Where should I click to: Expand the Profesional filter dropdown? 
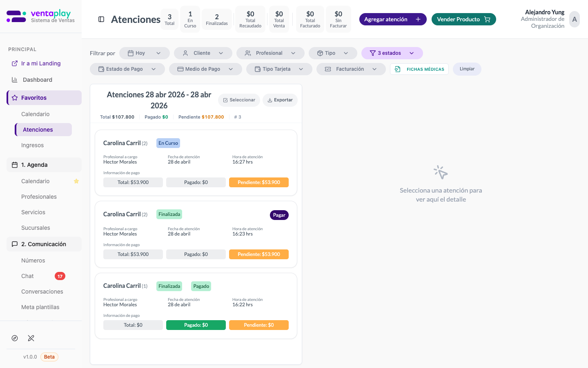[270, 53]
